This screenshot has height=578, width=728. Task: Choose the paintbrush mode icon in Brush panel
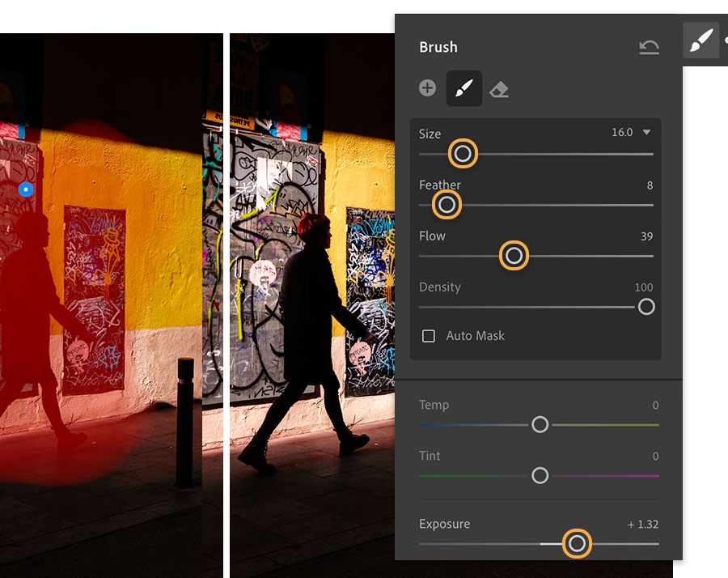click(463, 88)
